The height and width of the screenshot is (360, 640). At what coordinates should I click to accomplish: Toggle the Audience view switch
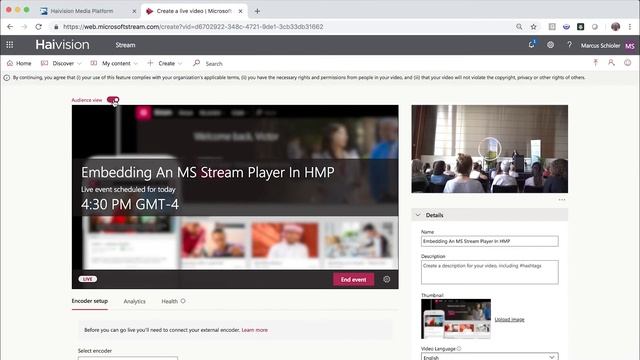[x=113, y=100]
